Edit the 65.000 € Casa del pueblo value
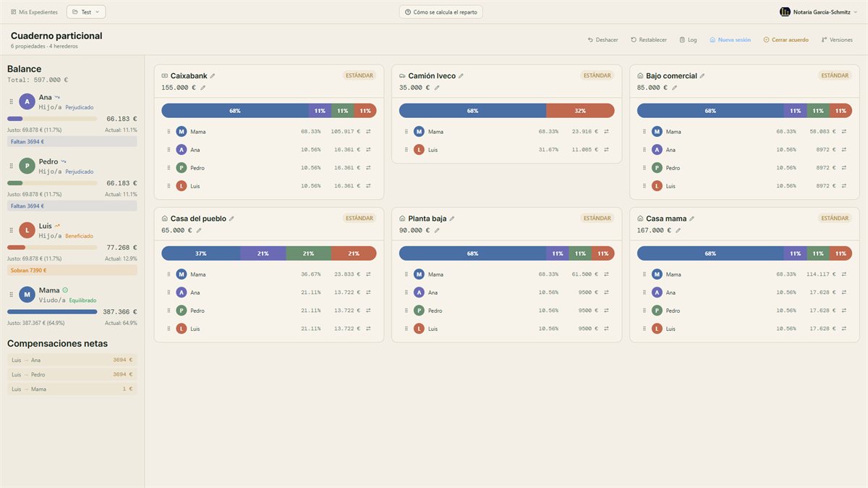Screen dimensions: 868x488 tap(199, 230)
